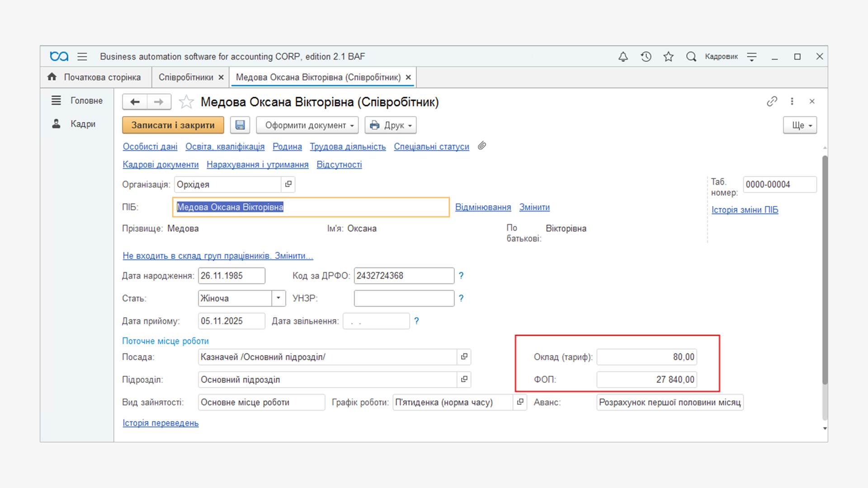
Task: Focus the Дата звільнення field
Action: pyautogui.click(x=376, y=321)
